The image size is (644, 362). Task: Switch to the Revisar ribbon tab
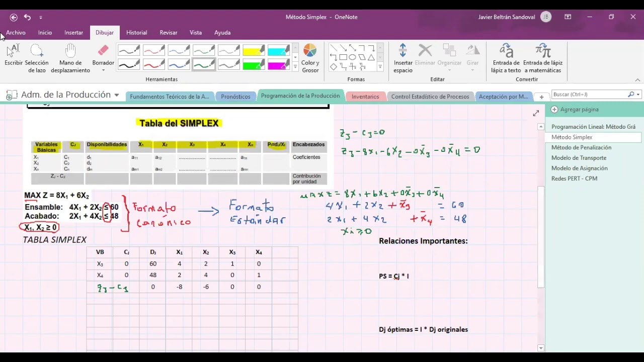pyautogui.click(x=169, y=33)
